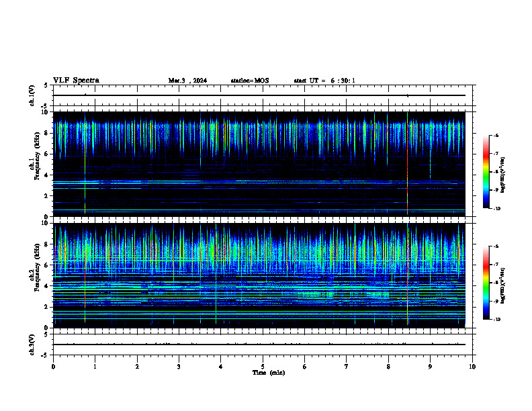Screen dimensions: 532x411
Task: Click time axis tick label "4"
Action: tap(221, 367)
